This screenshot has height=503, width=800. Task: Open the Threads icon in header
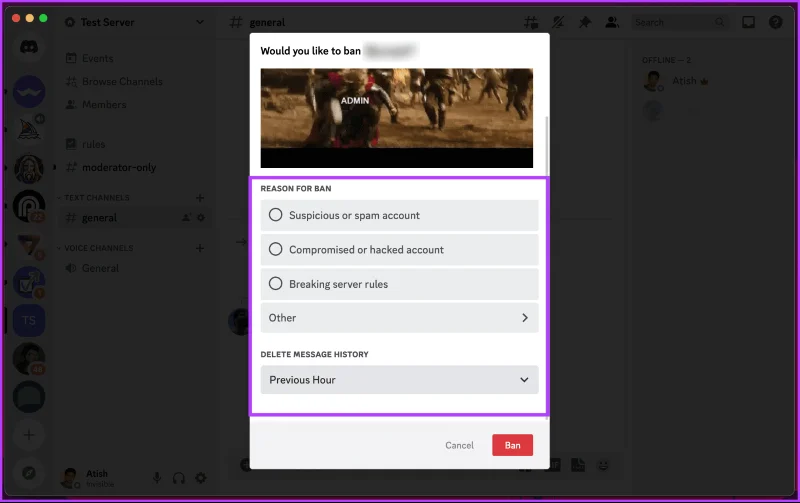(531, 22)
